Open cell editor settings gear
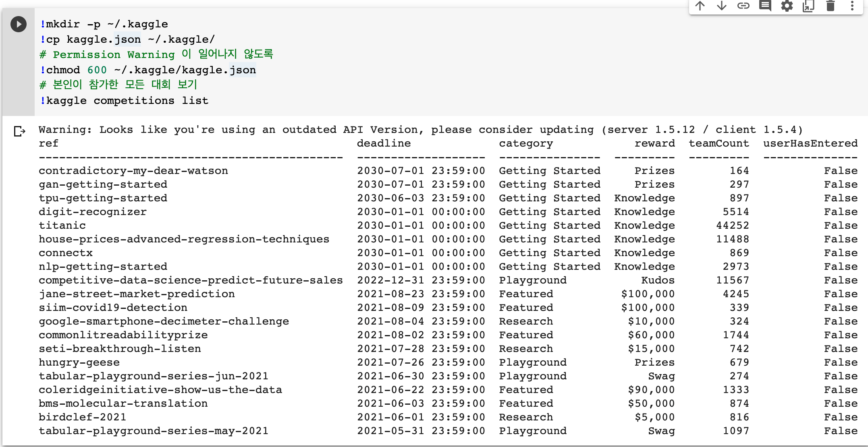The width and height of the screenshot is (868, 447). (x=787, y=6)
